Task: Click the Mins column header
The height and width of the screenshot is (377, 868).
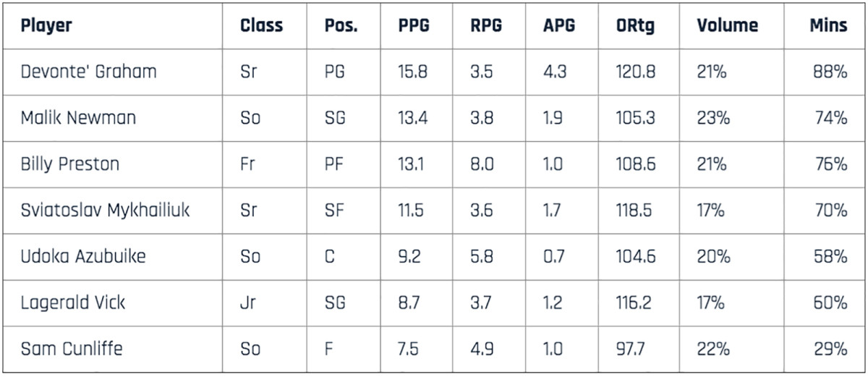Action: pyautogui.click(x=827, y=26)
